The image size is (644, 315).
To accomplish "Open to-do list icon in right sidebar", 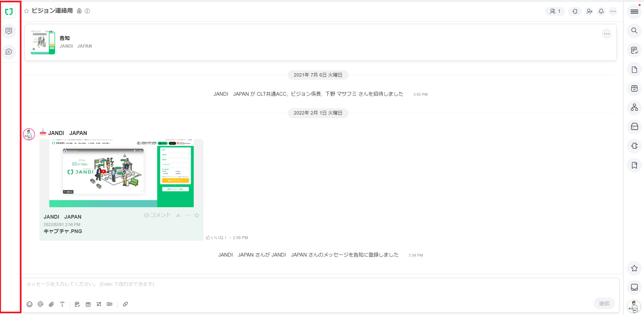I will point(634,50).
